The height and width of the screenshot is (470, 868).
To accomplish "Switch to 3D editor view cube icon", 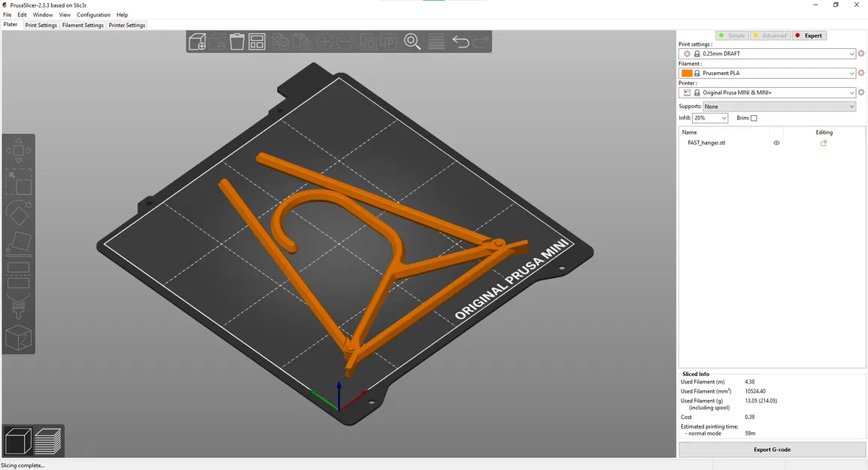I will [x=18, y=441].
